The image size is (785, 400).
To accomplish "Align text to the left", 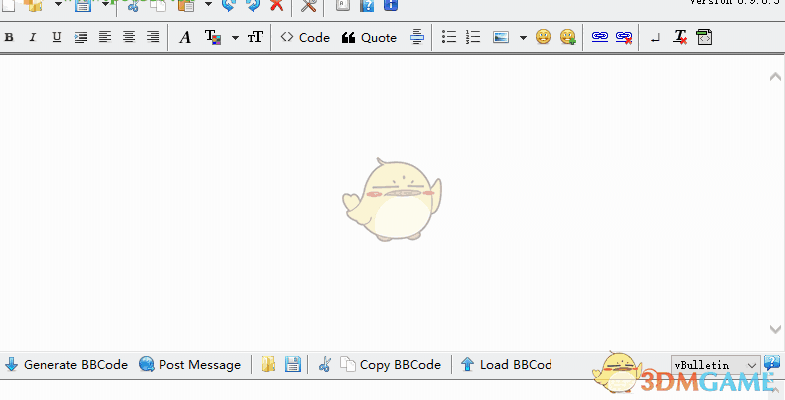I will pyautogui.click(x=105, y=37).
